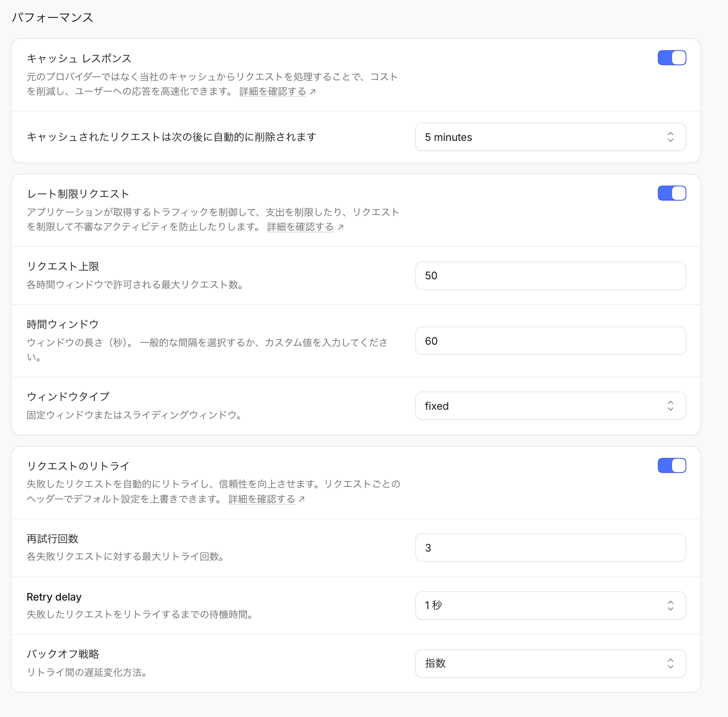Screen dimensions: 728x717
Task: Click the 時間ウィンドウ label
Action: pyautogui.click(x=63, y=324)
